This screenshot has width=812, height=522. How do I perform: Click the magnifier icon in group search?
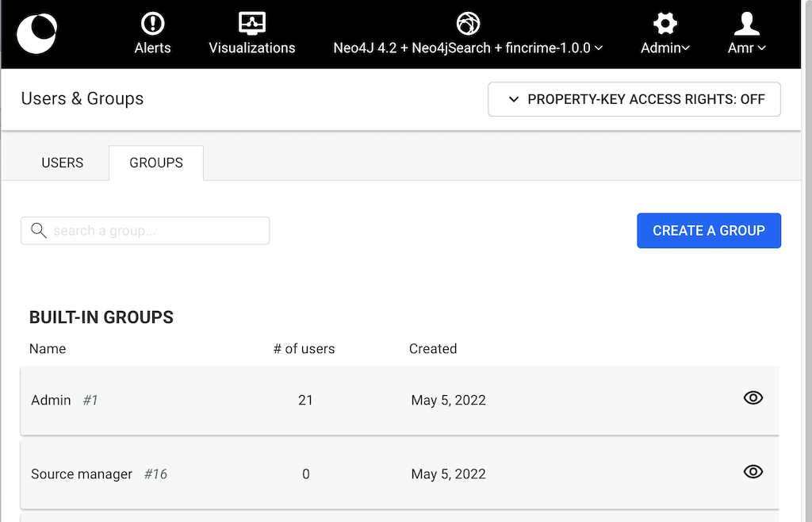pos(39,230)
